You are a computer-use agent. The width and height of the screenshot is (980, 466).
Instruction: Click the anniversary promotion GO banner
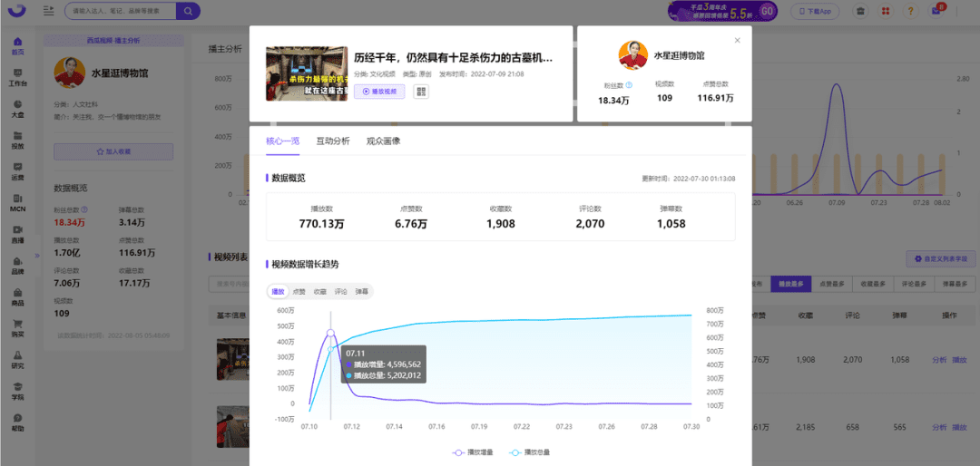click(x=722, y=11)
